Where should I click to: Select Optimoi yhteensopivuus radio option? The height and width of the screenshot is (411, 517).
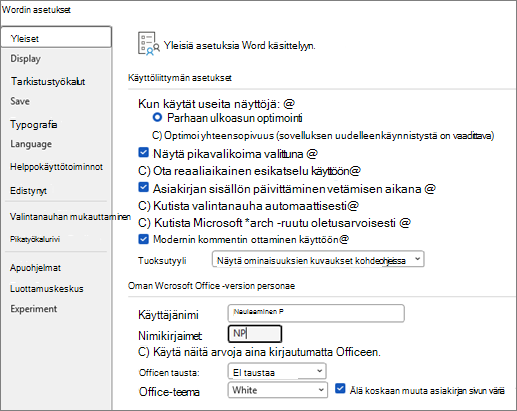[x=157, y=135]
